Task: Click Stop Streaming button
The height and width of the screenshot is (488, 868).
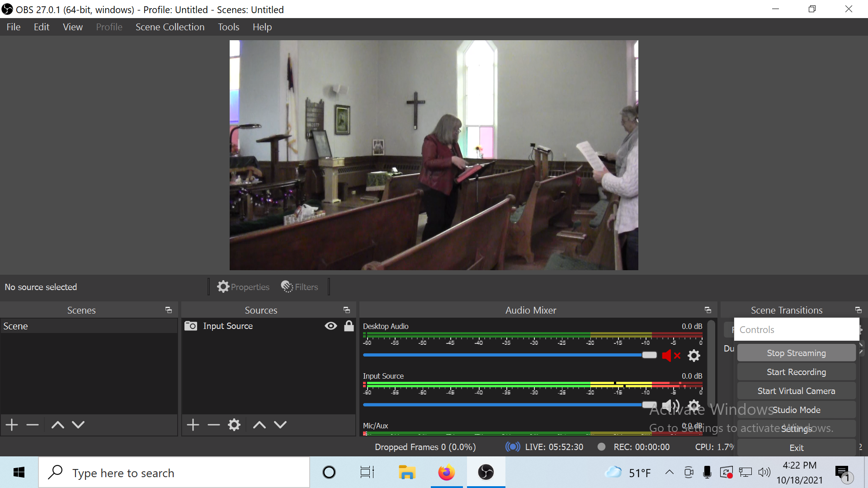Action: 796,353
